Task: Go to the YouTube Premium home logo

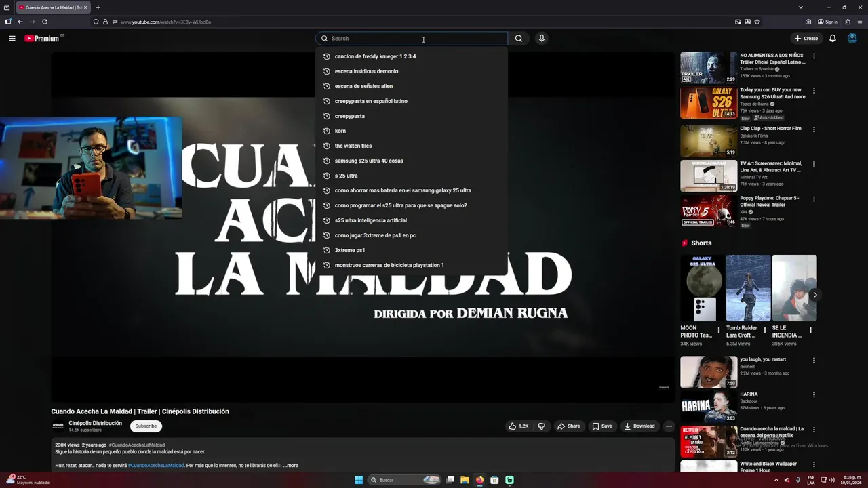Action: pyautogui.click(x=42, y=39)
